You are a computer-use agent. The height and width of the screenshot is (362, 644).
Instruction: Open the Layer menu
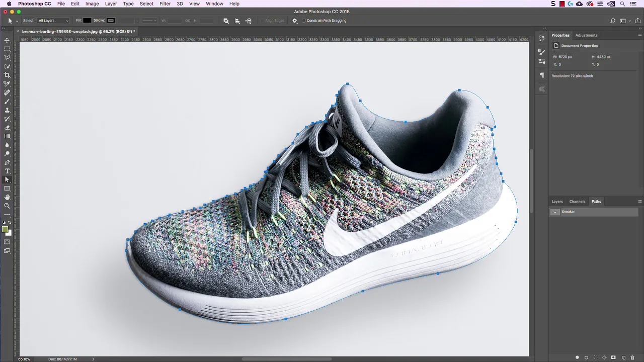click(111, 4)
